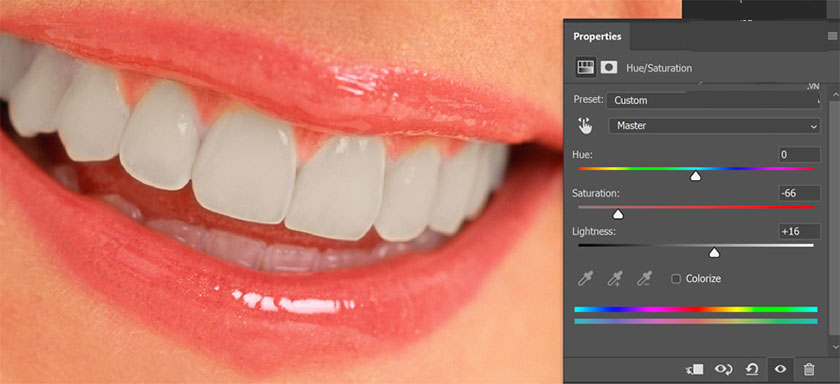Click the Saturation slider handle
This screenshot has width=840, height=384.
pos(618,214)
